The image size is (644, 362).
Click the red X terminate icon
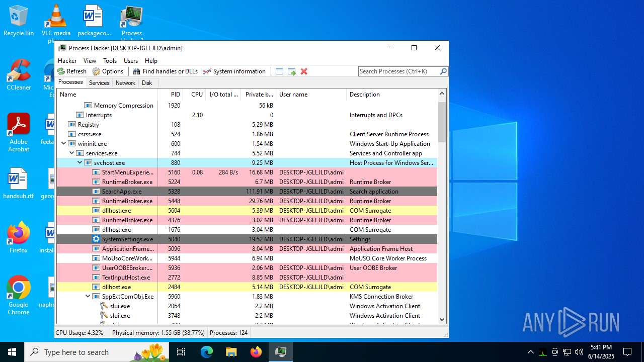point(304,71)
